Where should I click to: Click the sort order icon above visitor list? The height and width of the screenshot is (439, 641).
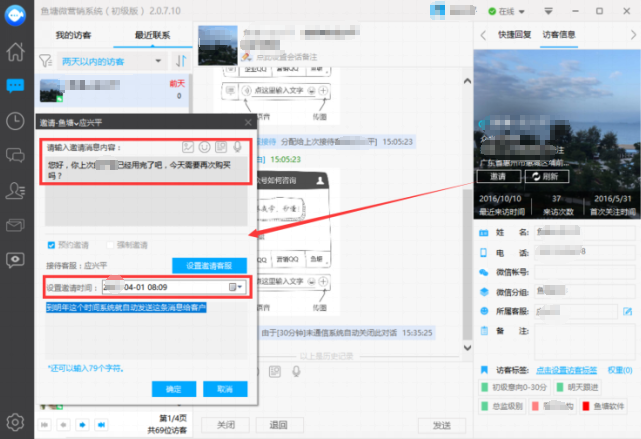[183, 62]
